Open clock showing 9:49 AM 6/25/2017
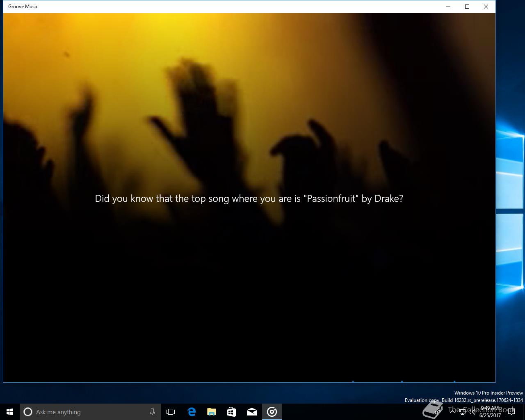This screenshot has height=420, width=525. click(x=490, y=412)
